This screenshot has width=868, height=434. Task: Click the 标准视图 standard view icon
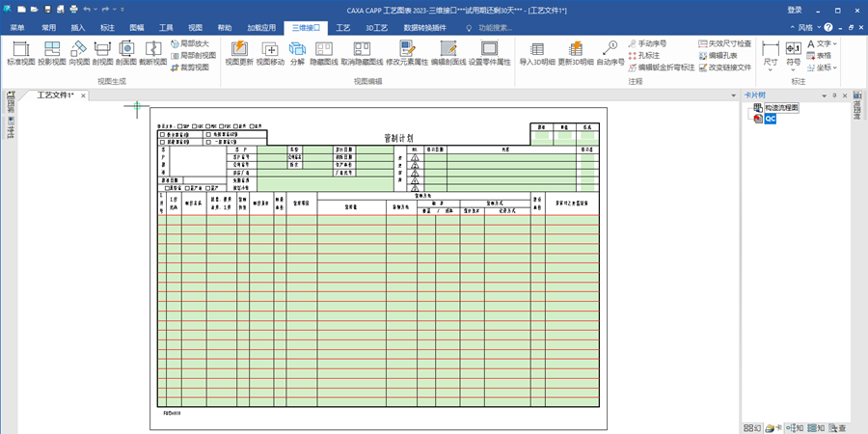point(21,54)
